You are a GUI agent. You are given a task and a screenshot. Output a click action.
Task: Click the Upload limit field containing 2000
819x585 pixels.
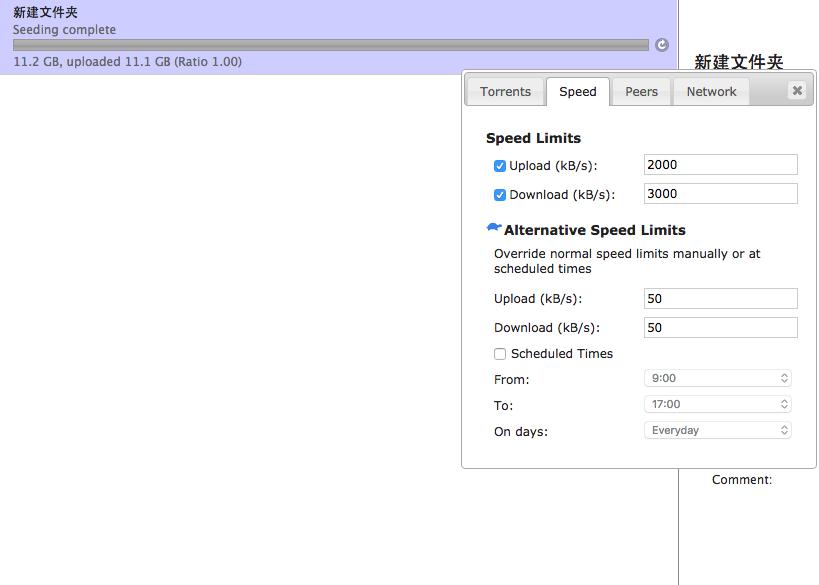720,164
